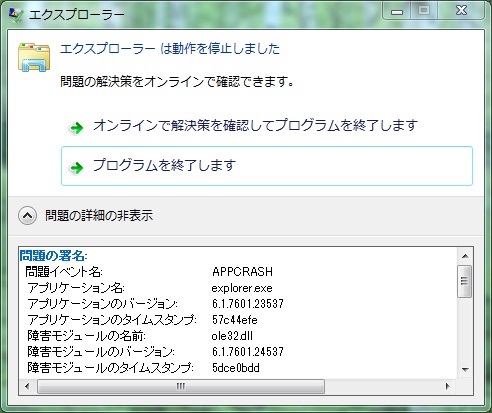The image size is (492, 413).
Task: Click the 問題イベント名: label
Action: click(x=64, y=272)
